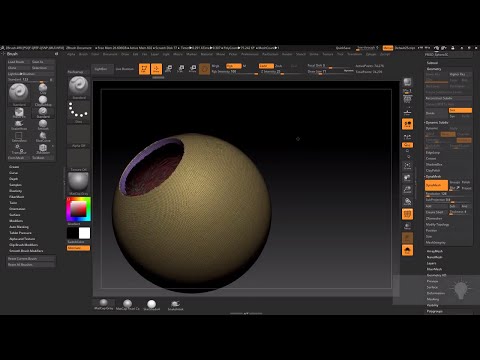
Task: Activate the Rotate transform icon on shelf
Action: click(193, 69)
